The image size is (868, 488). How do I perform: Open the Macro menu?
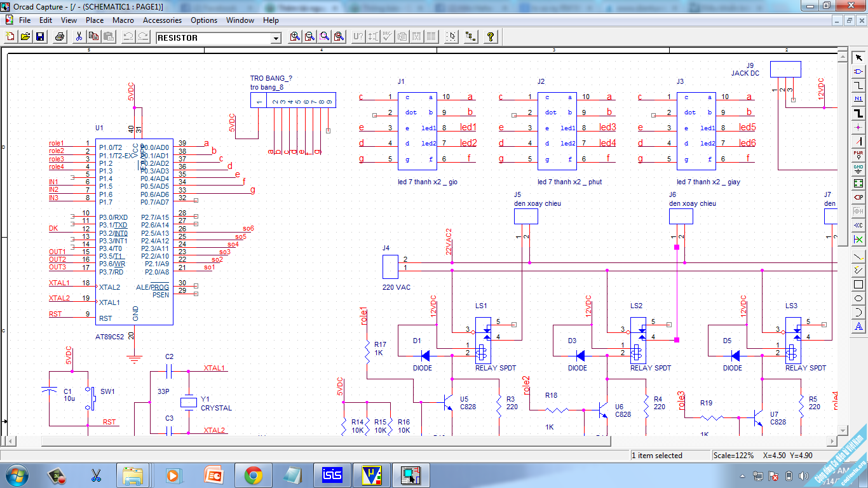tap(123, 20)
